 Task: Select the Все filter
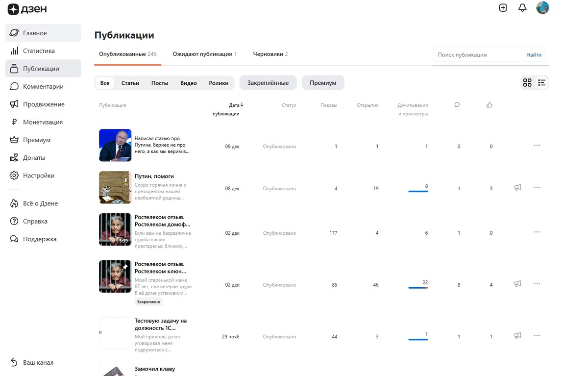click(x=105, y=83)
